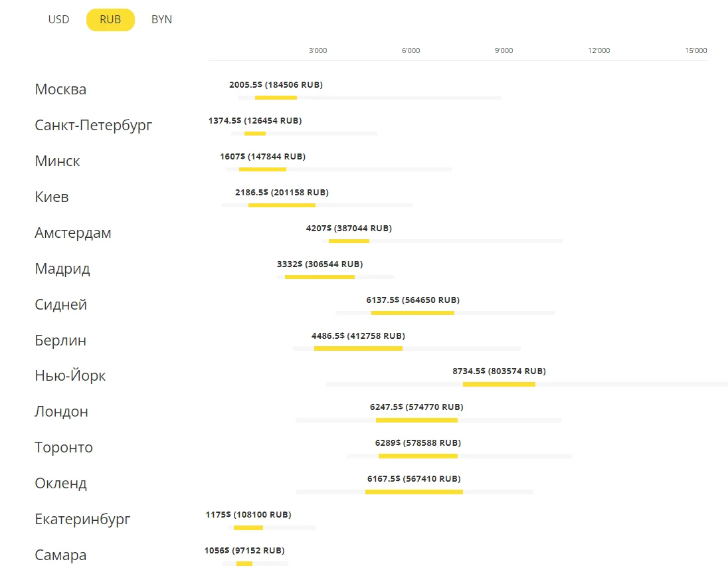This screenshot has width=728, height=580.
Task: Click the Торонто city label
Action: 64,448
